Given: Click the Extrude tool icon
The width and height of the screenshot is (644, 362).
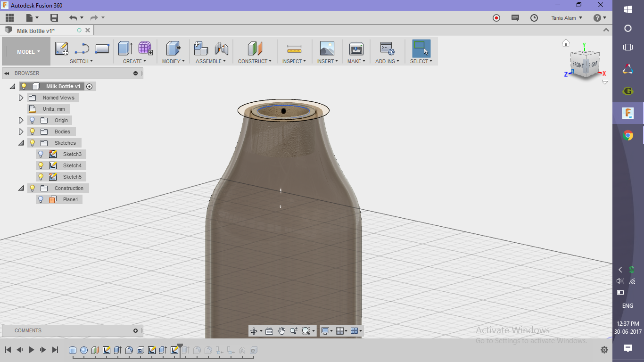Looking at the screenshot, I should coord(125,49).
